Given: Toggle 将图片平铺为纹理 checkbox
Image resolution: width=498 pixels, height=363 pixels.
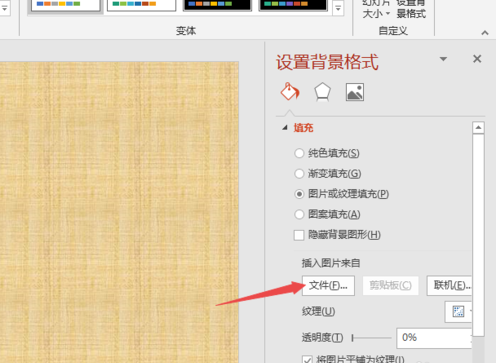Looking at the screenshot, I should tap(307, 359).
